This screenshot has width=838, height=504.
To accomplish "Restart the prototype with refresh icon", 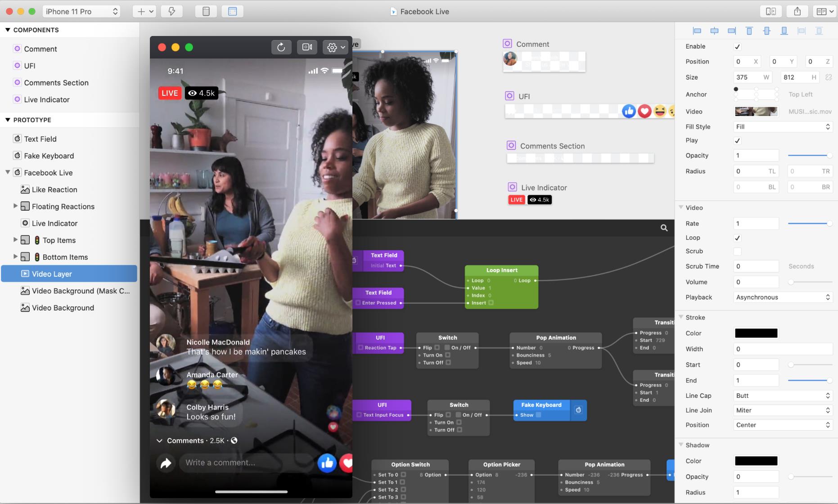I will coord(281,47).
